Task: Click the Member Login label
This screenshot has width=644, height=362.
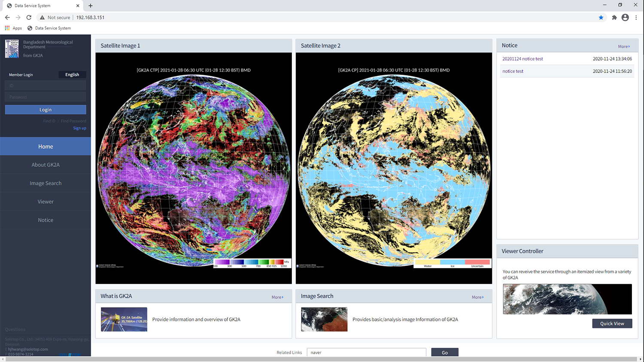Action: click(x=21, y=75)
